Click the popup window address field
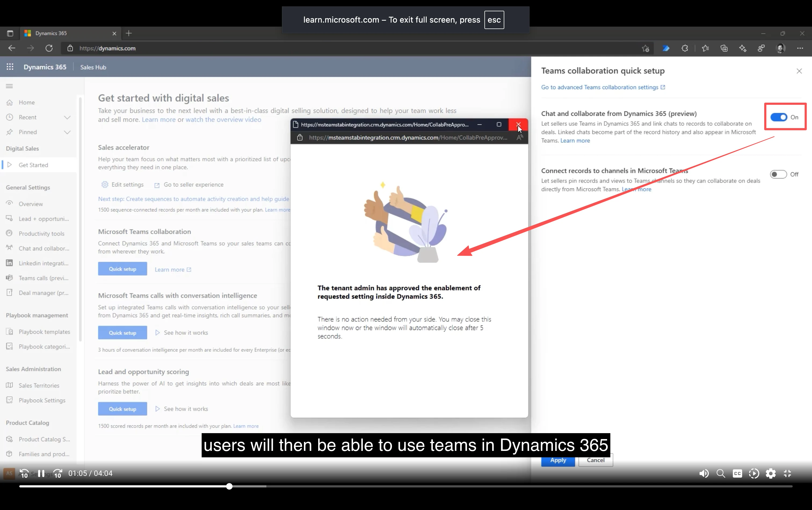The height and width of the screenshot is (510, 812). [408, 138]
